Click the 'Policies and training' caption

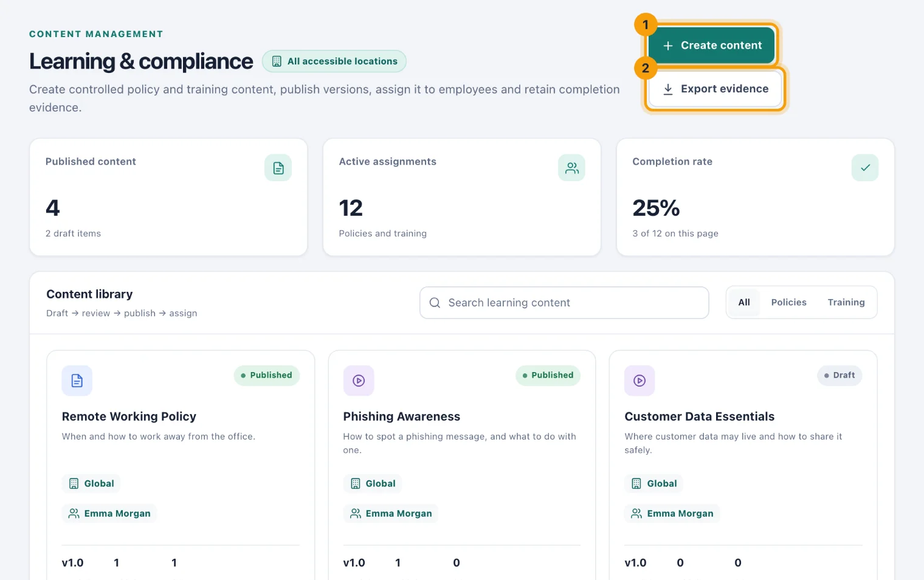[x=383, y=233]
